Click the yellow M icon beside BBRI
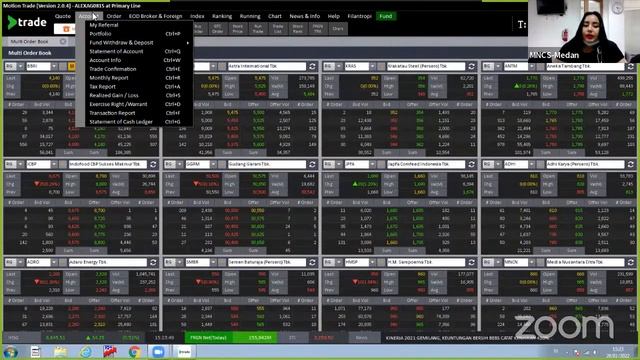Screen dimensions: 640x360 point(71,66)
